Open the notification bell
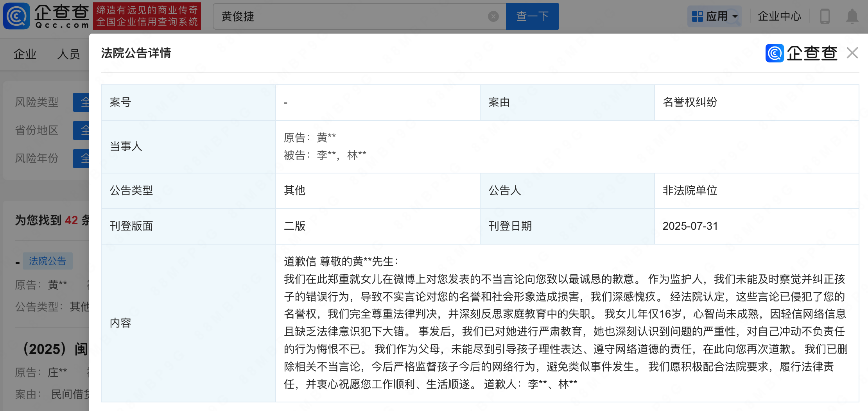Screen dimensions: 868x411 pos(852,16)
